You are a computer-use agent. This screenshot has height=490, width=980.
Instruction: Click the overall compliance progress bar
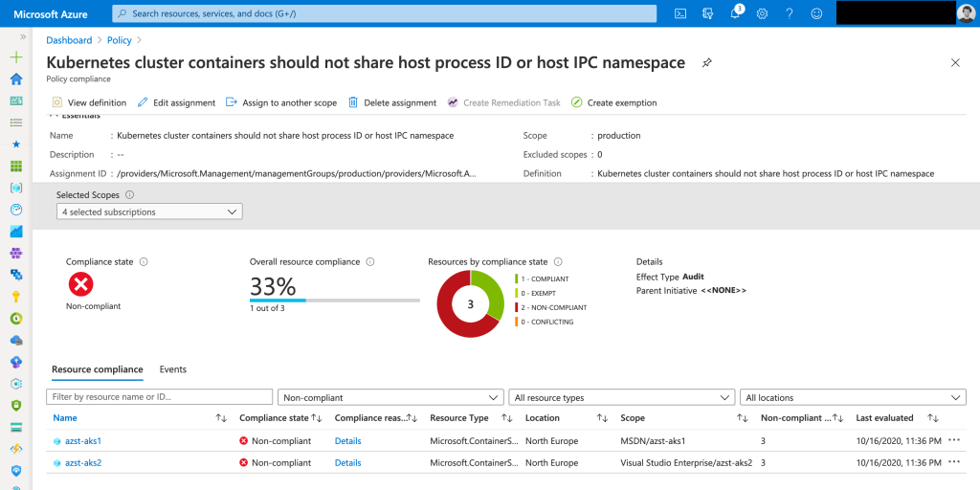(x=334, y=300)
